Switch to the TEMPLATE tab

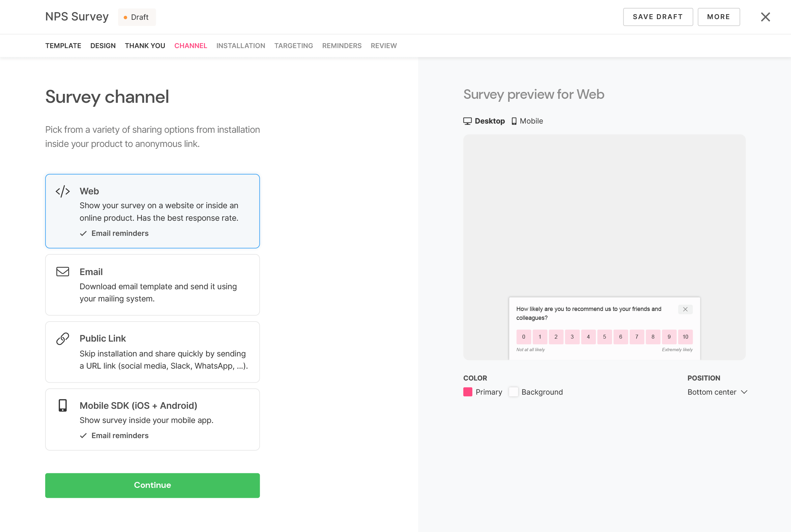pos(63,46)
